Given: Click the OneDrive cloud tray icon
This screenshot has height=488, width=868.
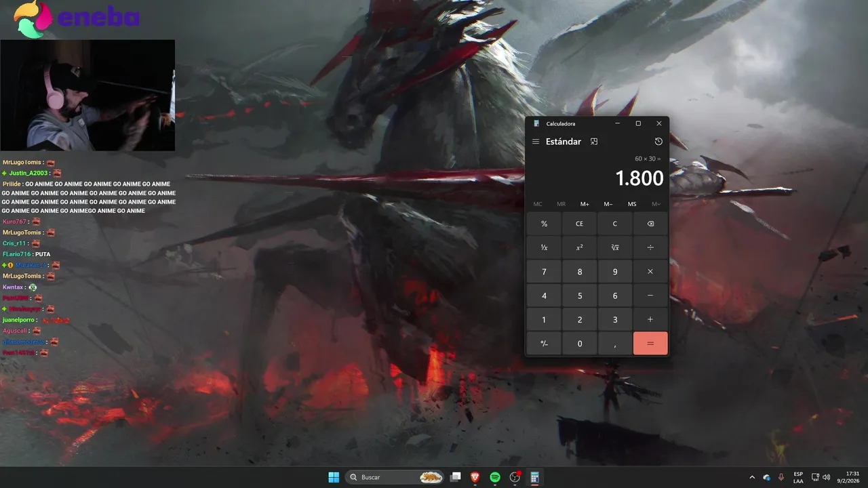Looking at the screenshot, I should pyautogui.click(x=767, y=477).
